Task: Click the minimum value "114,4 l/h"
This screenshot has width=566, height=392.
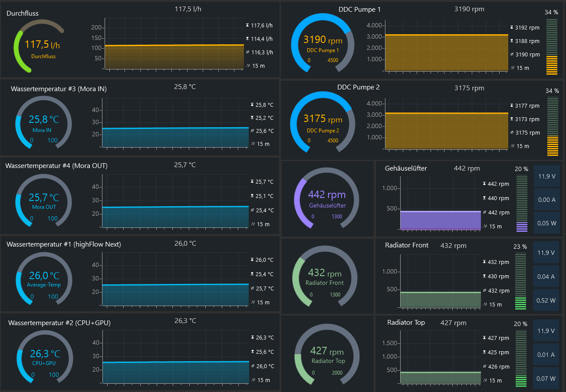Action: [262, 39]
